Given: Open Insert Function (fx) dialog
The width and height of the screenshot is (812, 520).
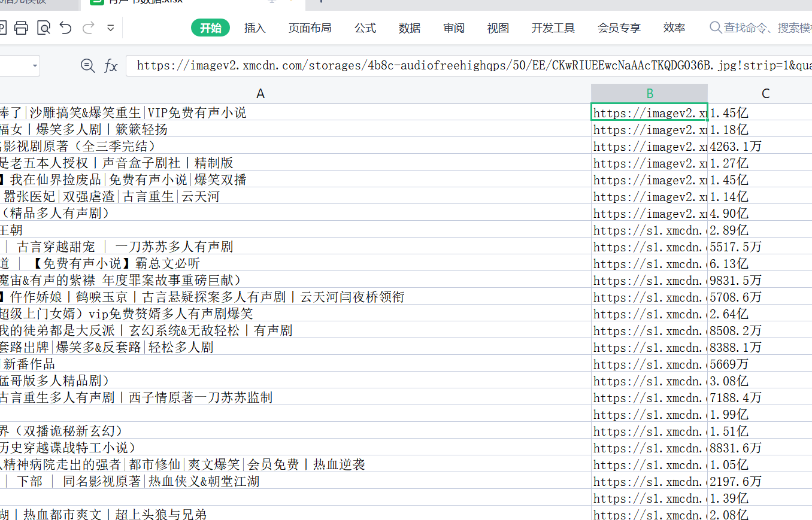Looking at the screenshot, I should point(111,66).
